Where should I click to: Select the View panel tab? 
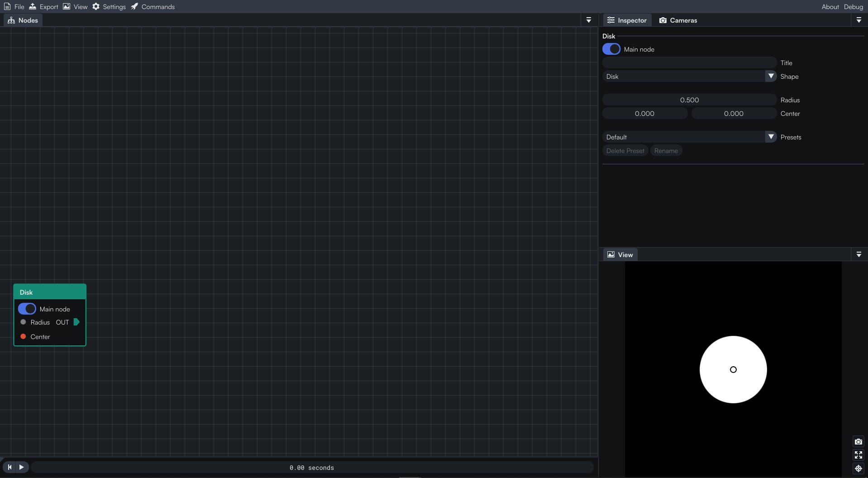tap(620, 255)
